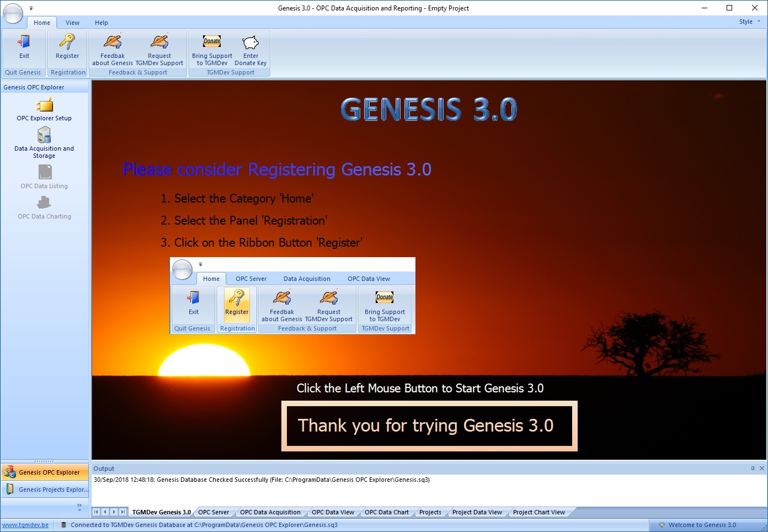Go to last tab with scroll arrow

click(123, 512)
